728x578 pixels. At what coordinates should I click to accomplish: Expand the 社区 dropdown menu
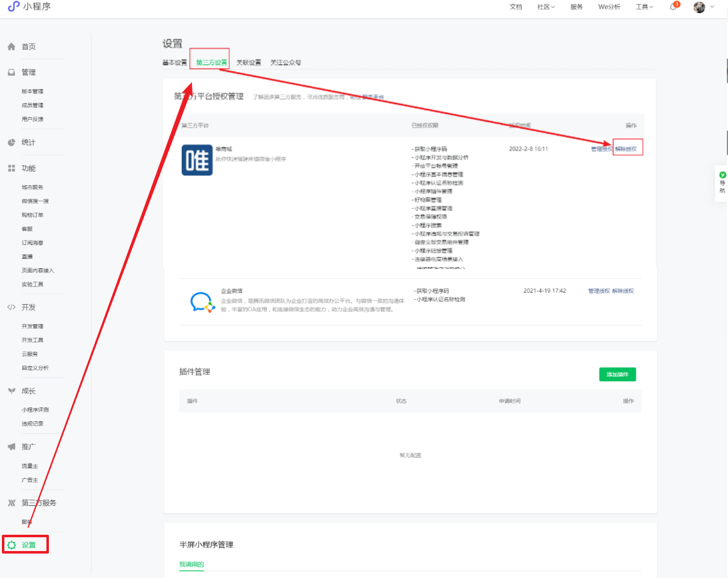tap(546, 7)
